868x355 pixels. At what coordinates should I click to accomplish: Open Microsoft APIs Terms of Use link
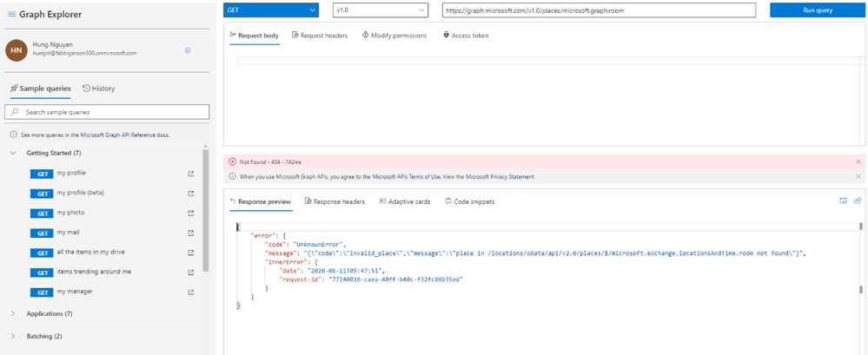[407, 177]
